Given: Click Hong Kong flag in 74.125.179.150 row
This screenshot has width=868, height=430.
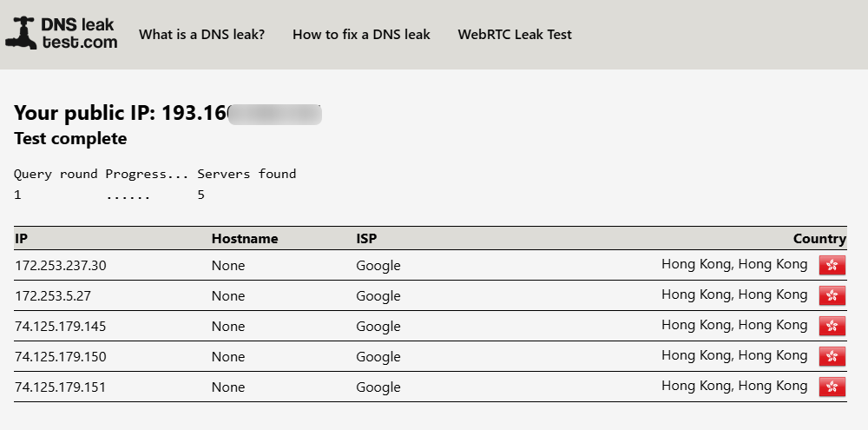Looking at the screenshot, I should point(832,357).
